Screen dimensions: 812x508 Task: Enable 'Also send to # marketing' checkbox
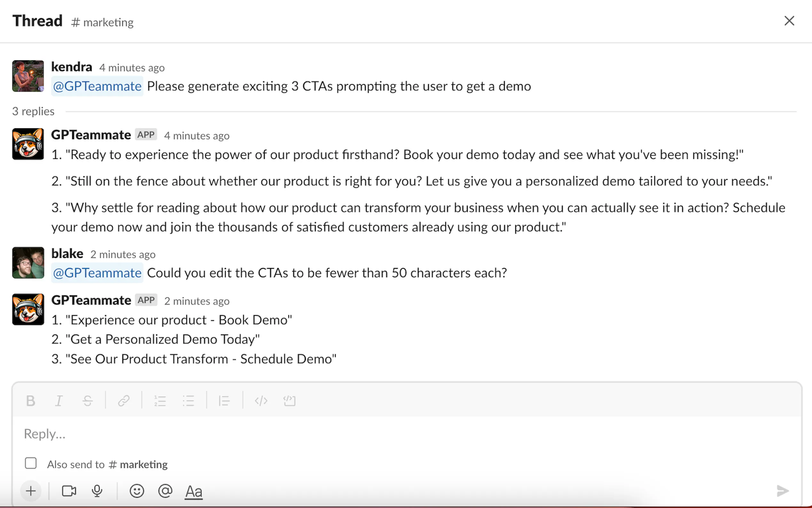click(31, 463)
